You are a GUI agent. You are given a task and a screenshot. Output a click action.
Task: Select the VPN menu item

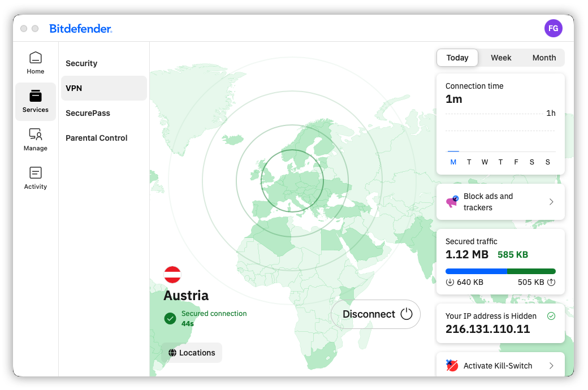pyautogui.click(x=104, y=88)
